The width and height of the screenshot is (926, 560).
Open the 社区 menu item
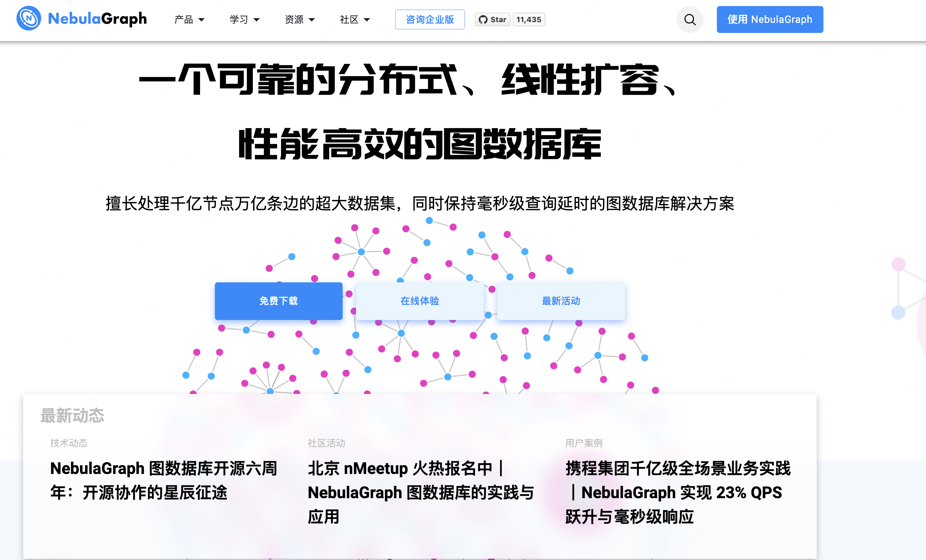[349, 19]
